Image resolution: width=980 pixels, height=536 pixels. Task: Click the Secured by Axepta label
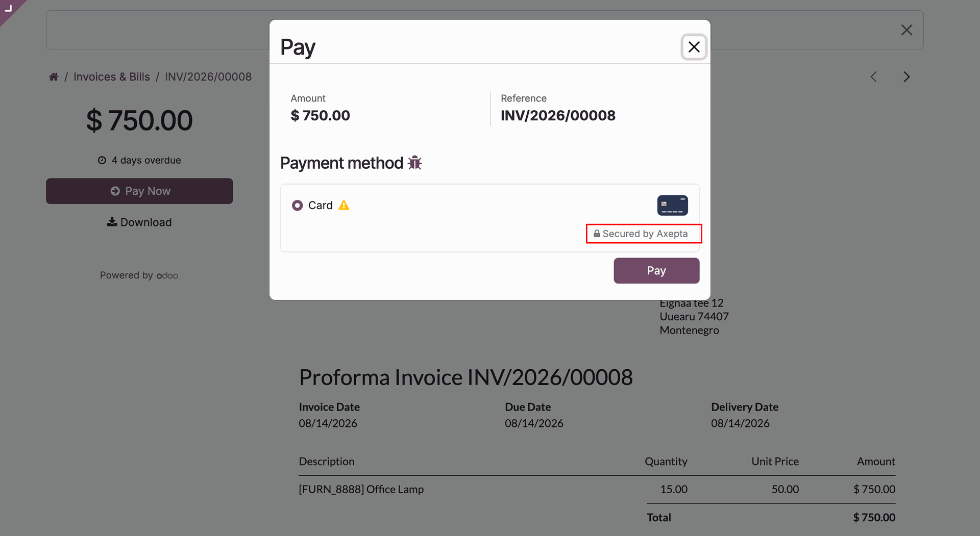645,234
